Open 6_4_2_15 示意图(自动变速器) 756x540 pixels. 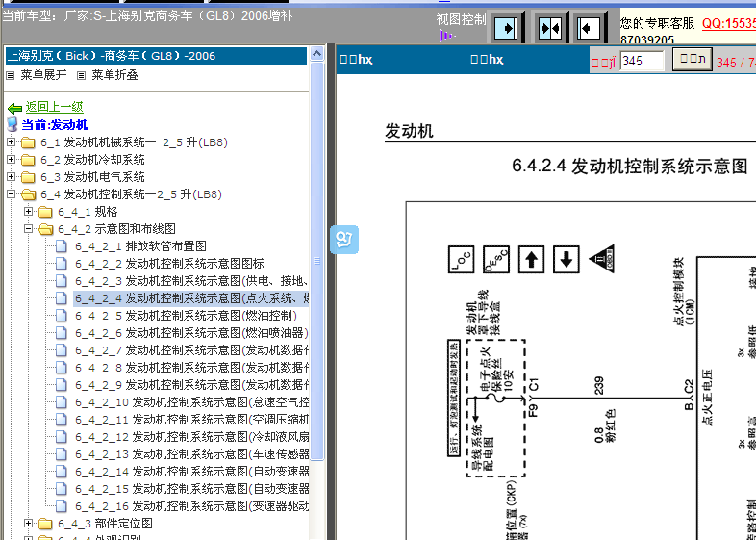(191, 489)
